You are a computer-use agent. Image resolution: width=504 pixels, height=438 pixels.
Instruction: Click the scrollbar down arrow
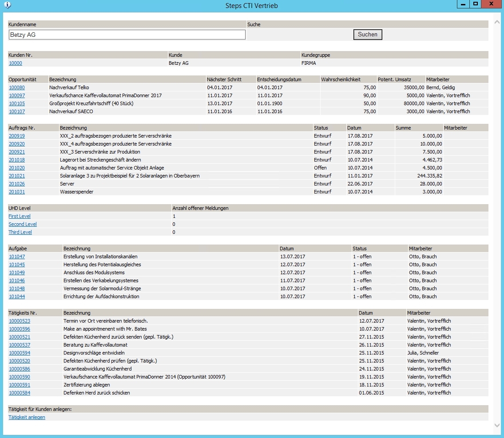497,425
